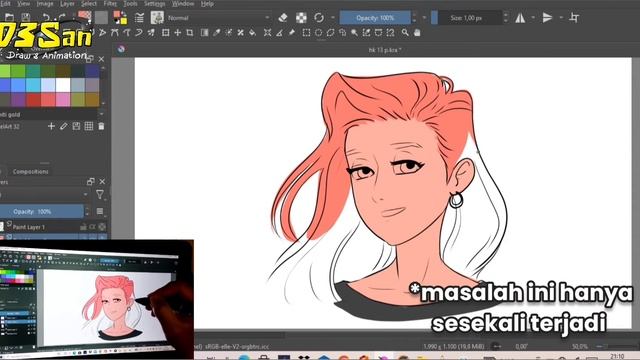Select the Measure tool

click(x=280, y=33)
